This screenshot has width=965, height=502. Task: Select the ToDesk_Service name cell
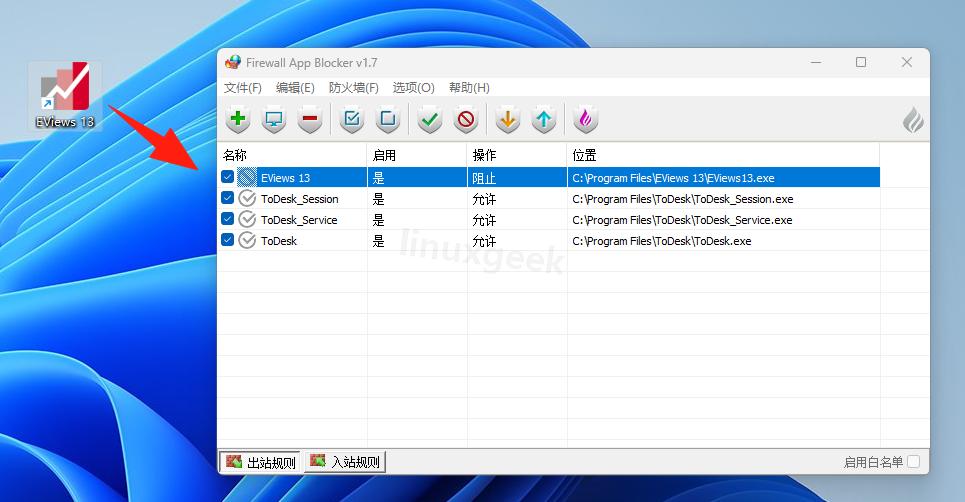299,220
